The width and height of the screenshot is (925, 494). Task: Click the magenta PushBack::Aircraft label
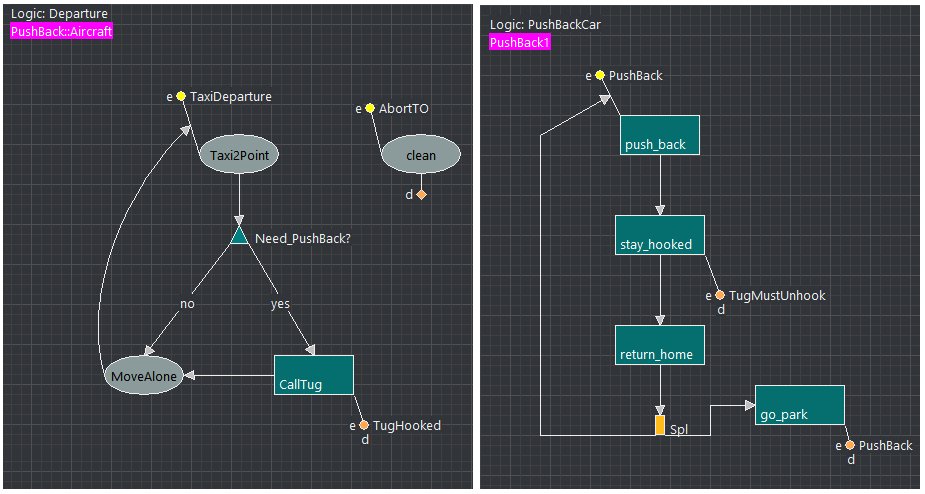click(62, 32)
